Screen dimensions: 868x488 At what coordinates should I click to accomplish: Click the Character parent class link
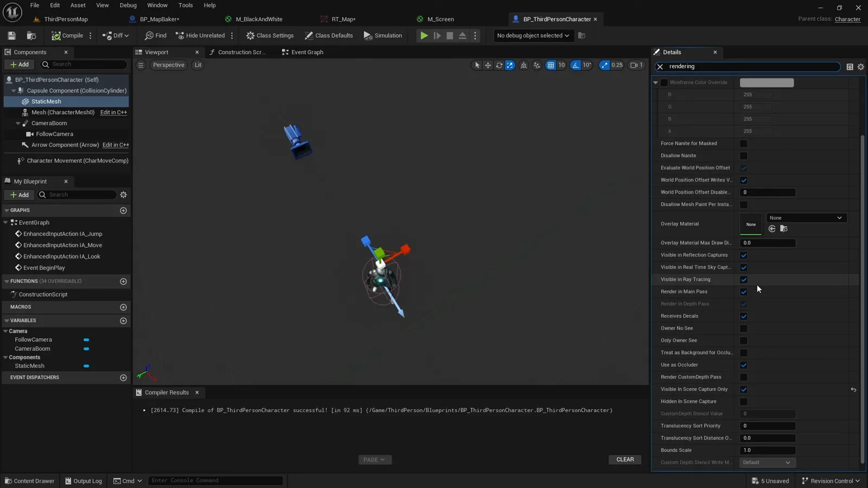847,20
